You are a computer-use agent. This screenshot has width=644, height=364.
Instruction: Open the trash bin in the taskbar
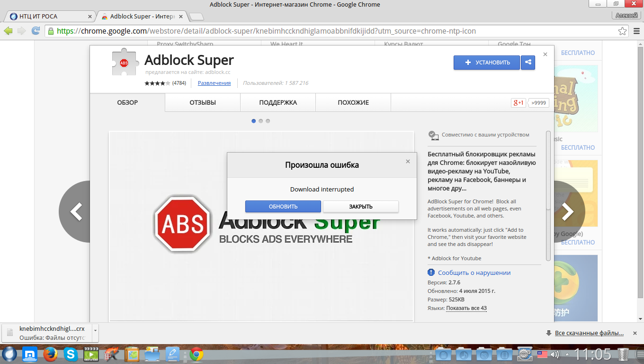[624, 355]
